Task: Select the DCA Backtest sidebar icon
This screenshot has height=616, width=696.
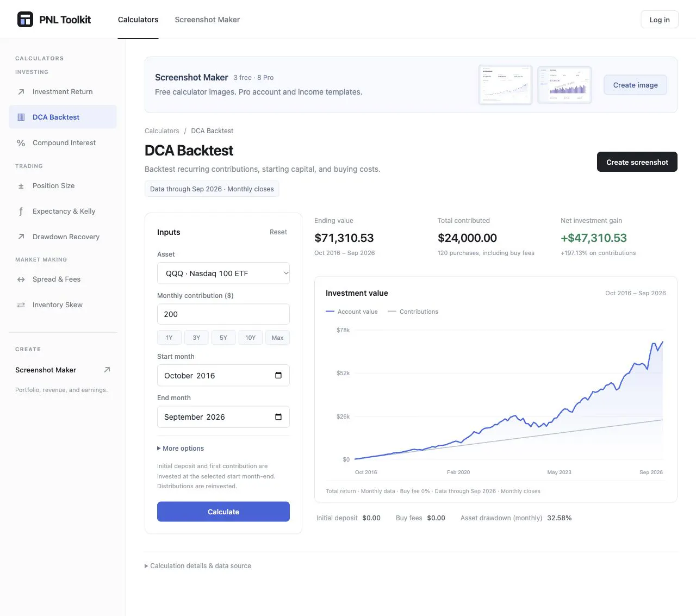Action: tap(21, 117)
